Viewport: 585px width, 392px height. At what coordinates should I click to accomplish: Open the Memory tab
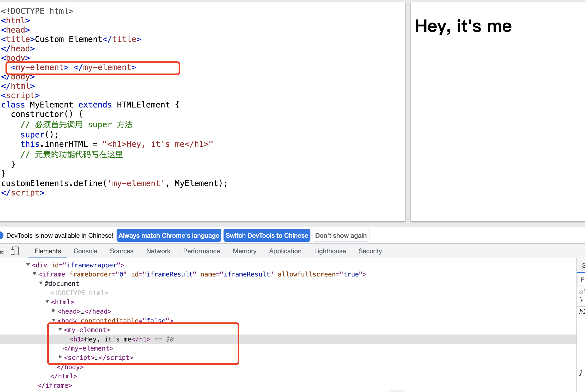(245, 251)
